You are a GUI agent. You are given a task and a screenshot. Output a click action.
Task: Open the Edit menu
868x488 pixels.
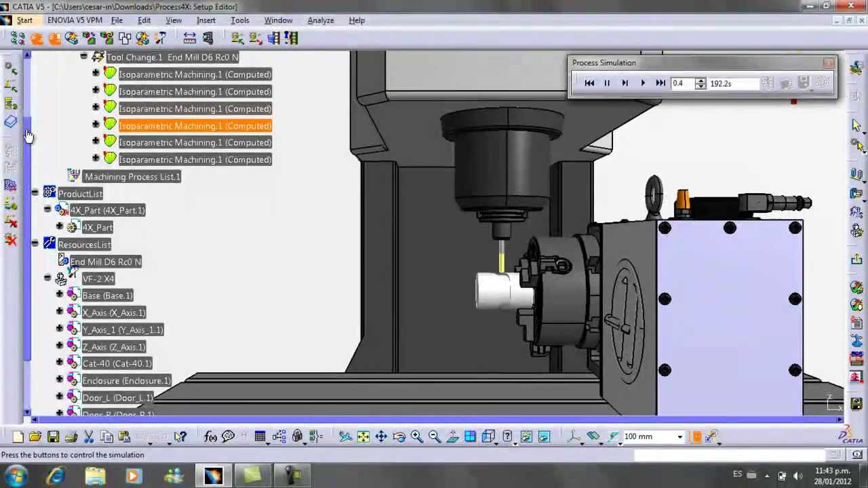(144, 20)
